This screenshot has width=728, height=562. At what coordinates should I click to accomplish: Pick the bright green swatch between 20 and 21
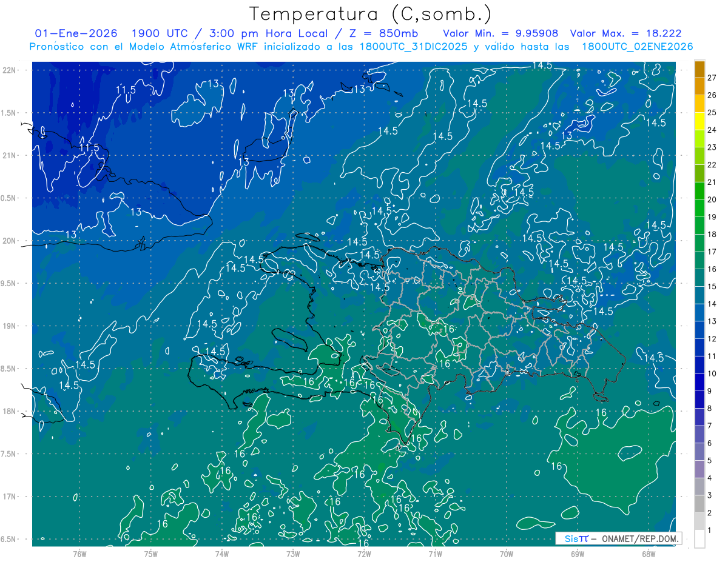pos(699,191)
